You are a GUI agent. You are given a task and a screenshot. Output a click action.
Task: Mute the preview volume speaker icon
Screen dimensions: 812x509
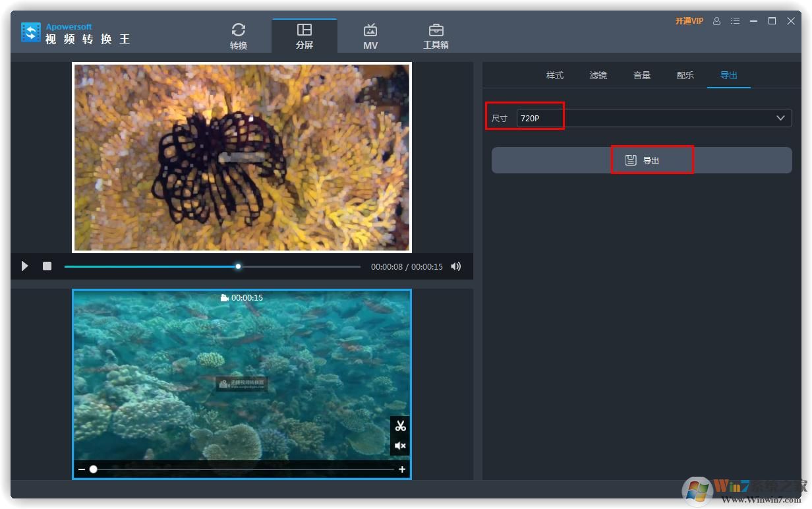[x=455, y=266]
